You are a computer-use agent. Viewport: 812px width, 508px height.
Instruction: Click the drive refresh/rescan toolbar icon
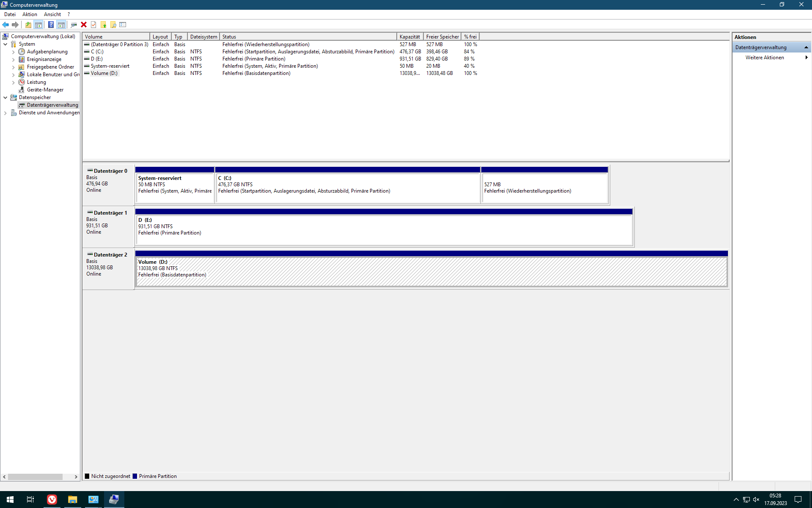pyautogui.click(x=74, y=25)
